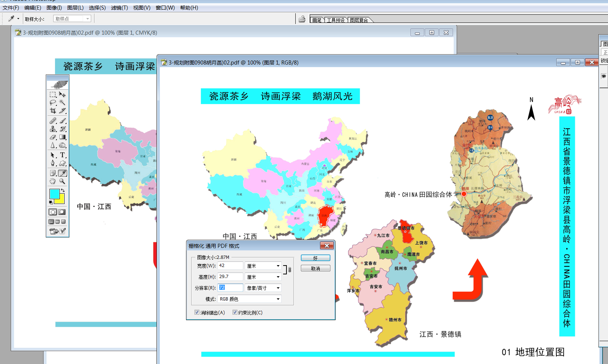Open the 图层(L) menu

(x=75, y=8)
